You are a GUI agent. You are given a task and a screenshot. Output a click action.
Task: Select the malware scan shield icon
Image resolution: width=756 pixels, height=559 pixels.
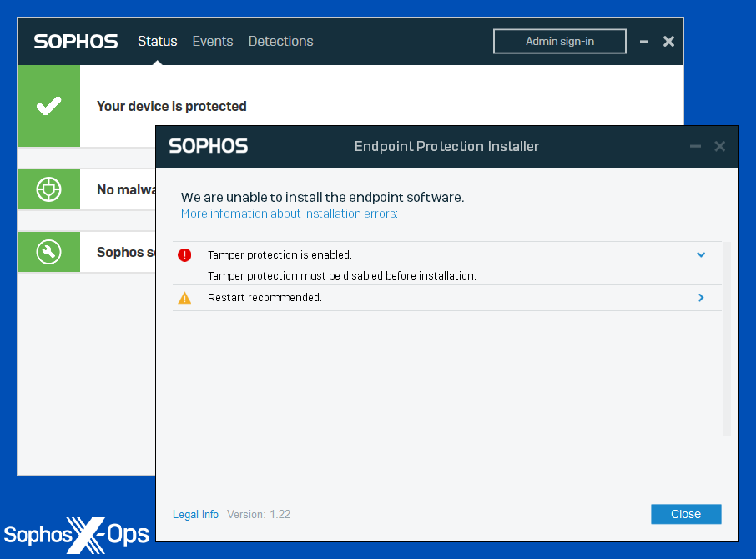(x=48, y=189)
